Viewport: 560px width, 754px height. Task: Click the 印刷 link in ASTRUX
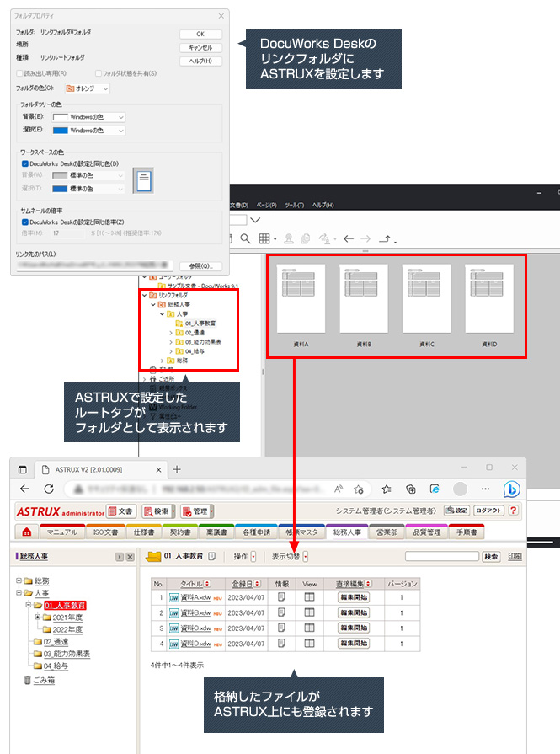[515, 556]
